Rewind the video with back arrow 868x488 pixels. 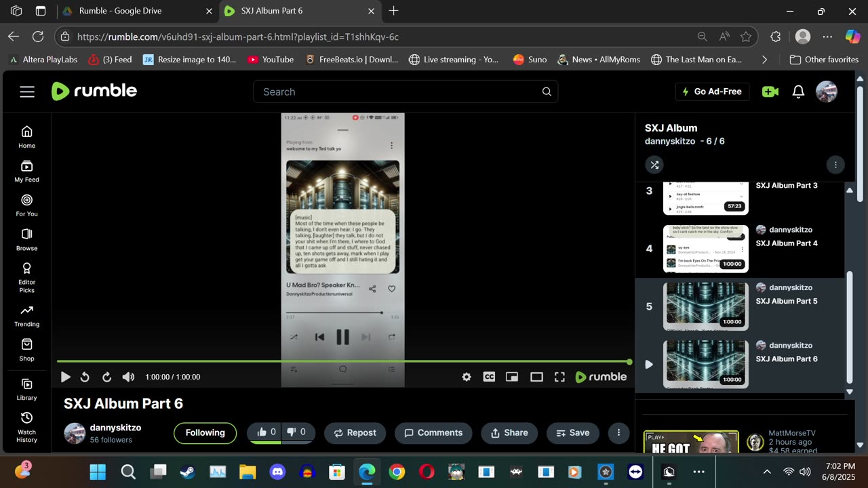pyautogui.click(x=85, y=377)
